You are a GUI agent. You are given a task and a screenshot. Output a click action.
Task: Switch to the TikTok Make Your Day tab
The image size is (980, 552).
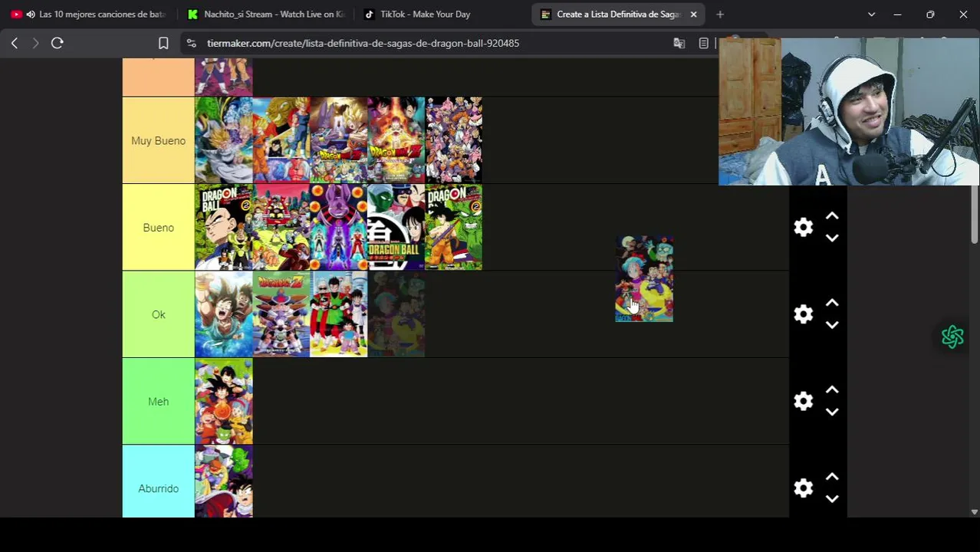[441, 15]
